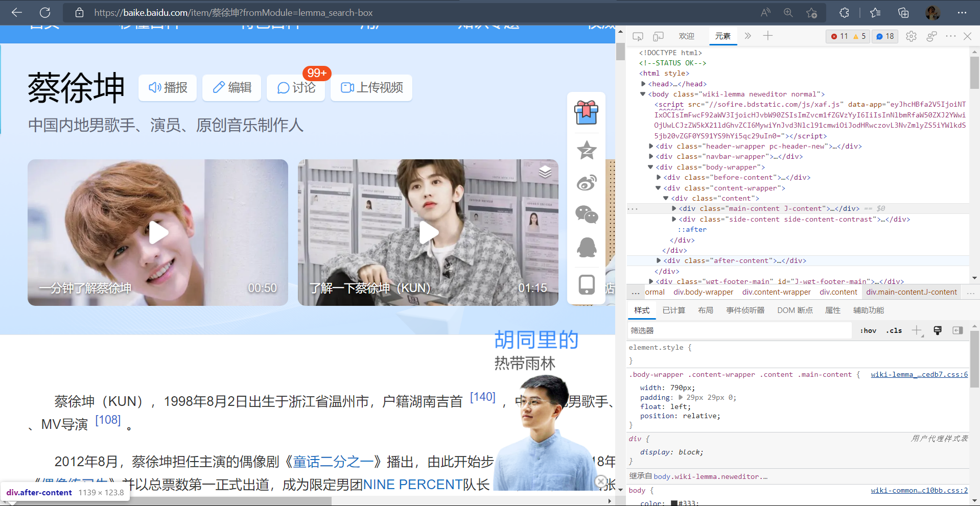Open the 属性 tab
This screenshot has height=506, width=980.
tap(833, 310)
